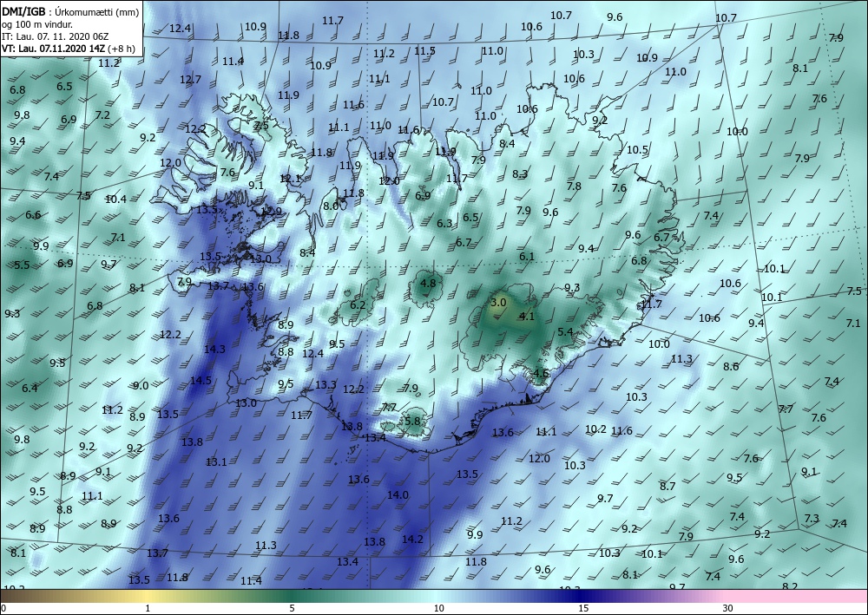
Task: Click the 12.9 value on the map
Action: [x=271, y=211]
